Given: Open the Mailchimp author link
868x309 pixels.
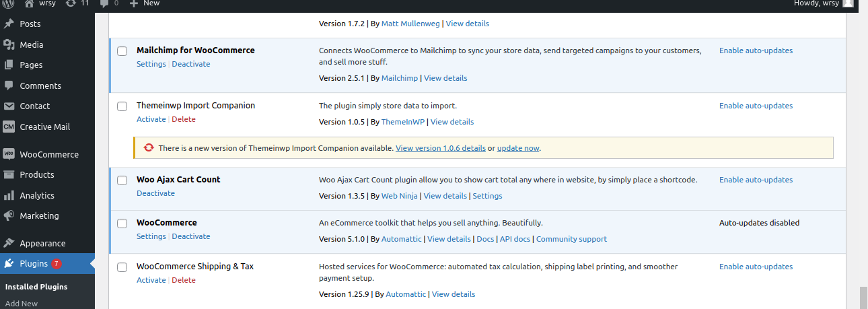Looking at the screenshot, I should point(400,78).
